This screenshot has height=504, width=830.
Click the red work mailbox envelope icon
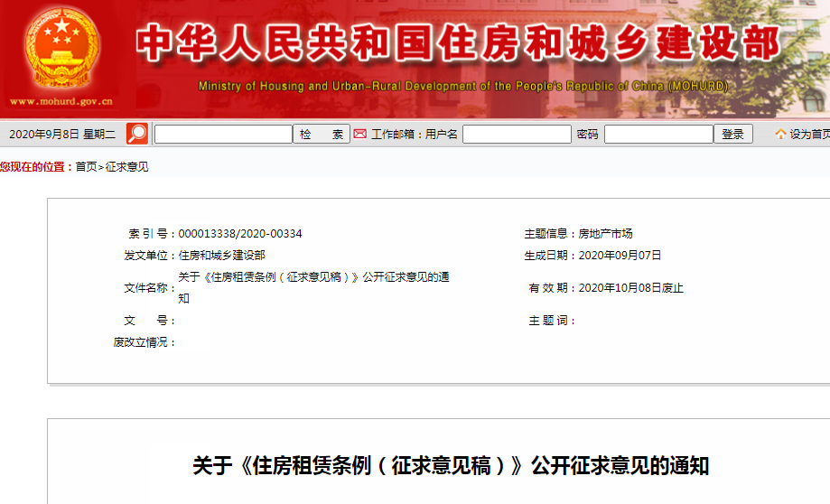coord(360,134)
